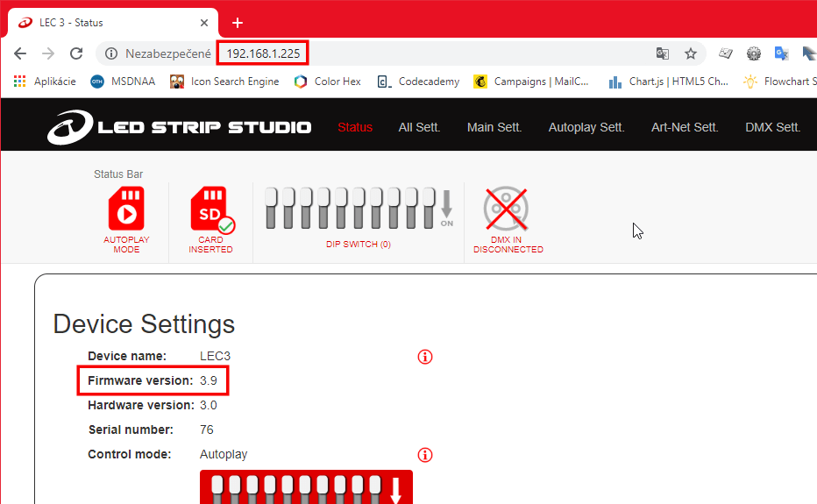Open a new browser tab with the plus

pyautogui.click(x=238, y=23)
